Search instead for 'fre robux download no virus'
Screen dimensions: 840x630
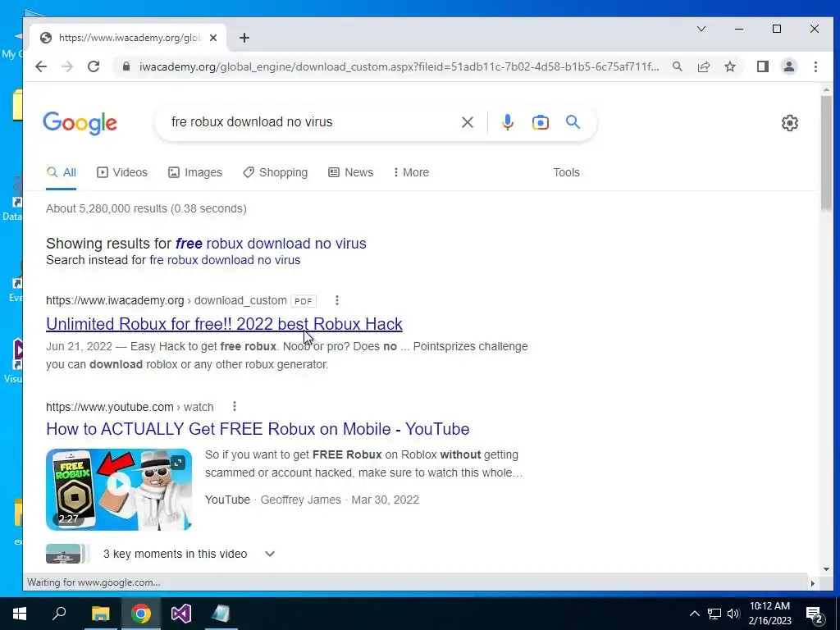coord(225,260)
